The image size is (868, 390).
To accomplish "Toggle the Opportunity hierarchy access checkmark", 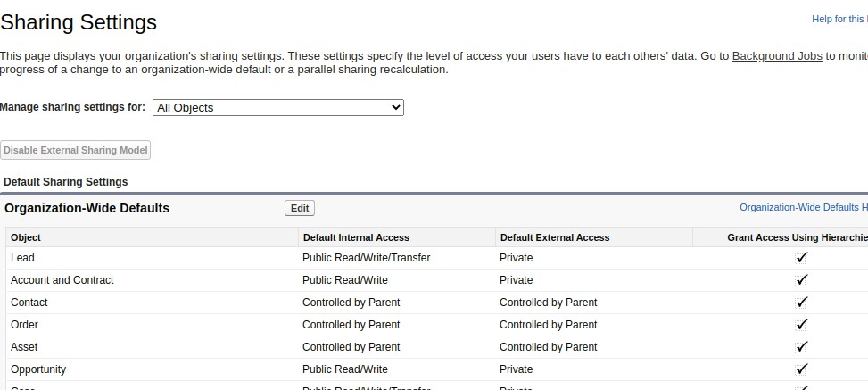I will pyautogui.click(x=802, y=369).
